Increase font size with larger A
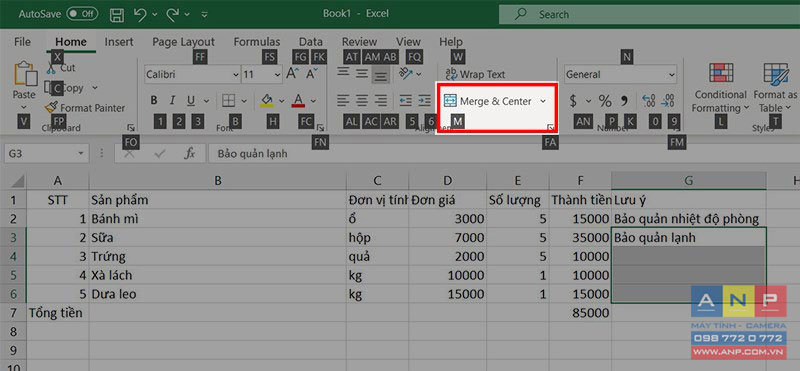Screen dimensions: 800x371 [x=292, y=74]
